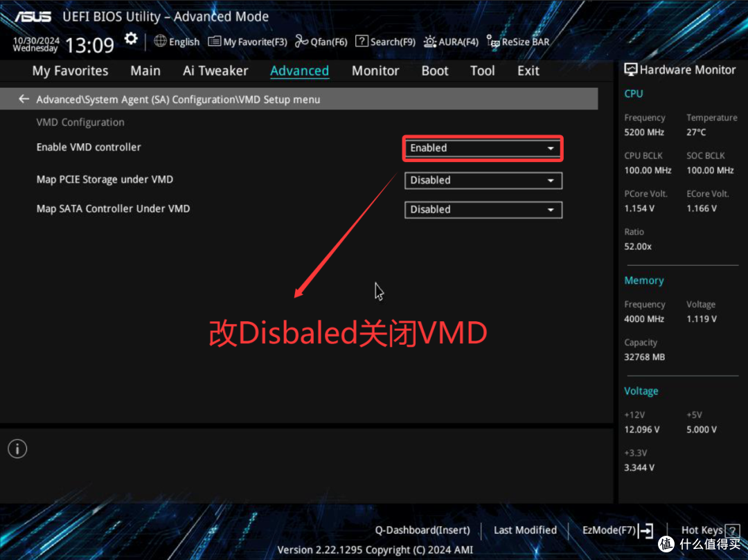Switch to the Boot tab
The image size is (748, 560).
[435, 71]
